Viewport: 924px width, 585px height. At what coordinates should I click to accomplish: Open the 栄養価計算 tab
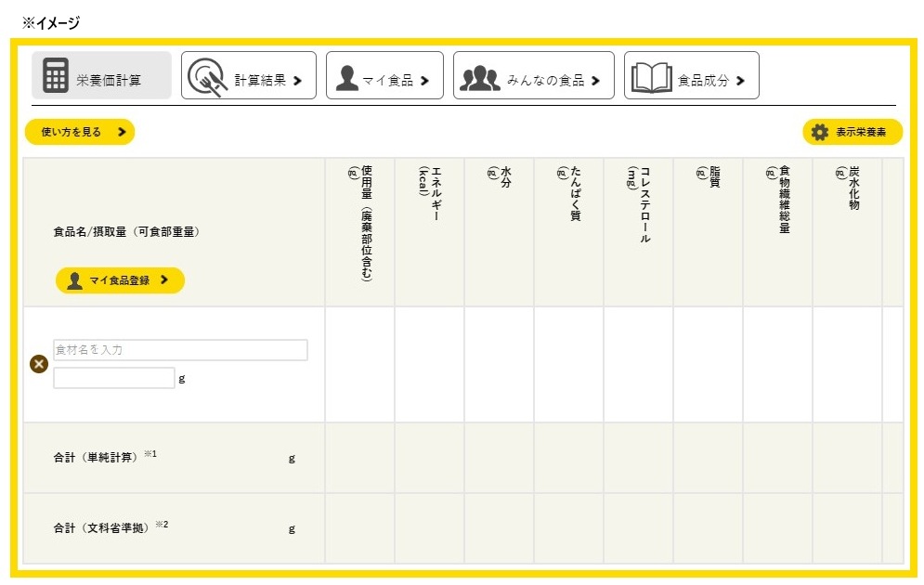pos(101,75)
